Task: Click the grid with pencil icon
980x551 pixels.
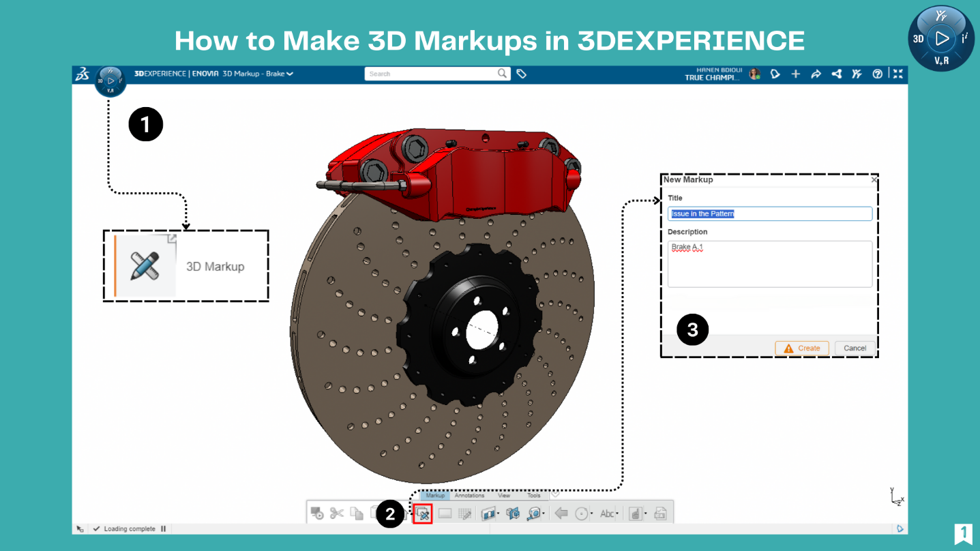Action: pos(465,513)
